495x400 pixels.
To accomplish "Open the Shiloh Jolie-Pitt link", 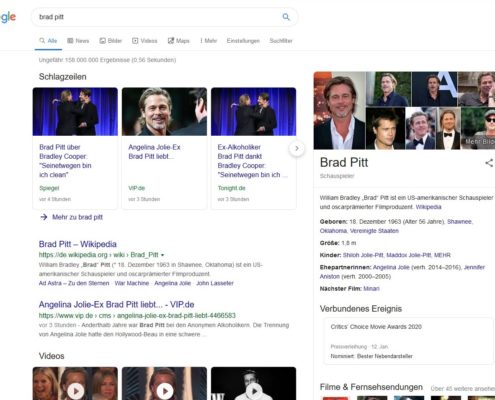I will click(x=363, y=255).
